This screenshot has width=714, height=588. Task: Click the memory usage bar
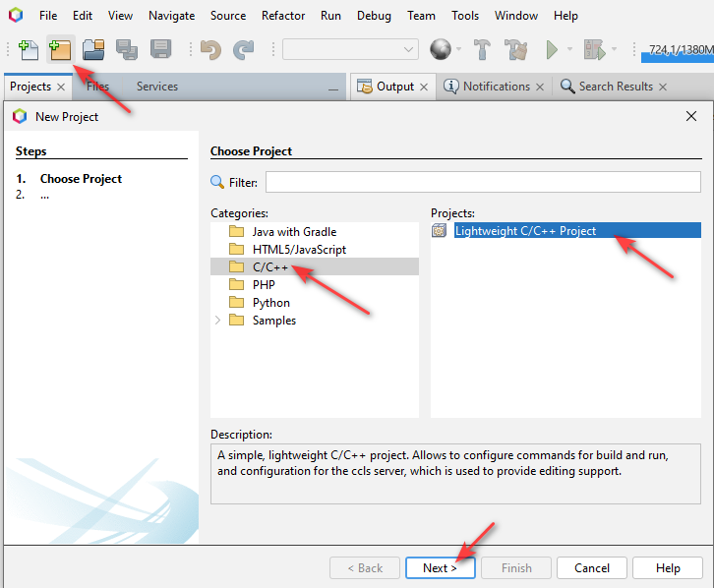677,49
